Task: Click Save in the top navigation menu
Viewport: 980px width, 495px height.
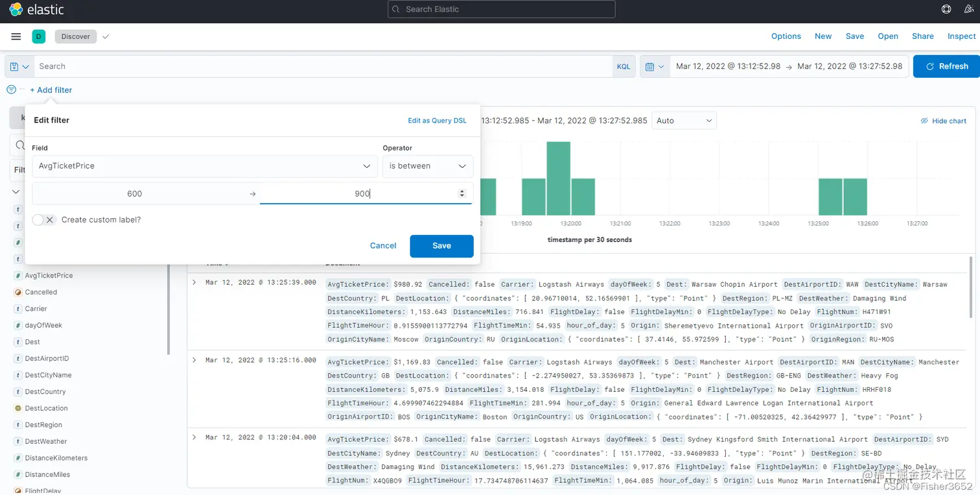Action: coord(855,36)
